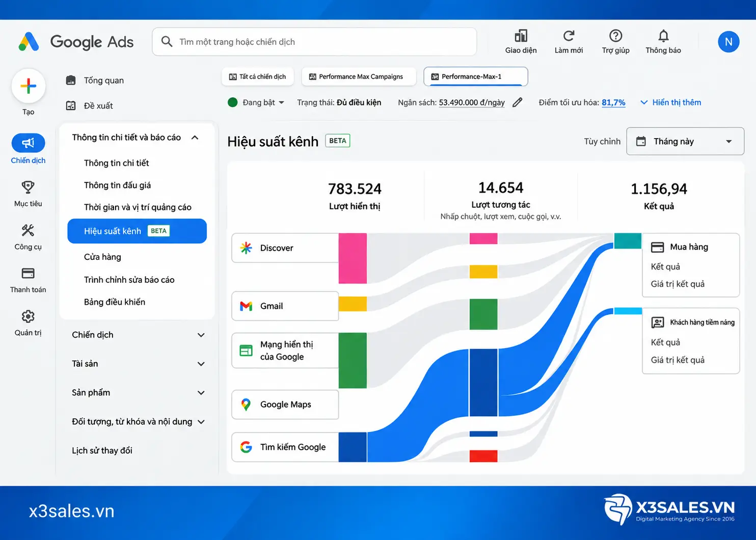
Task: Click the pencil icon to edit budget
Action: 517,102
